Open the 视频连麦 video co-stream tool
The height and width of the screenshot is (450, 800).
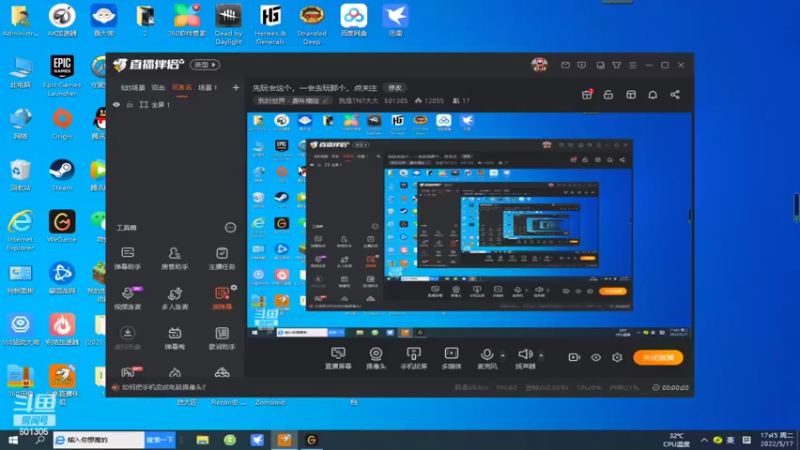pyautogui.click(x=128, y=298)
